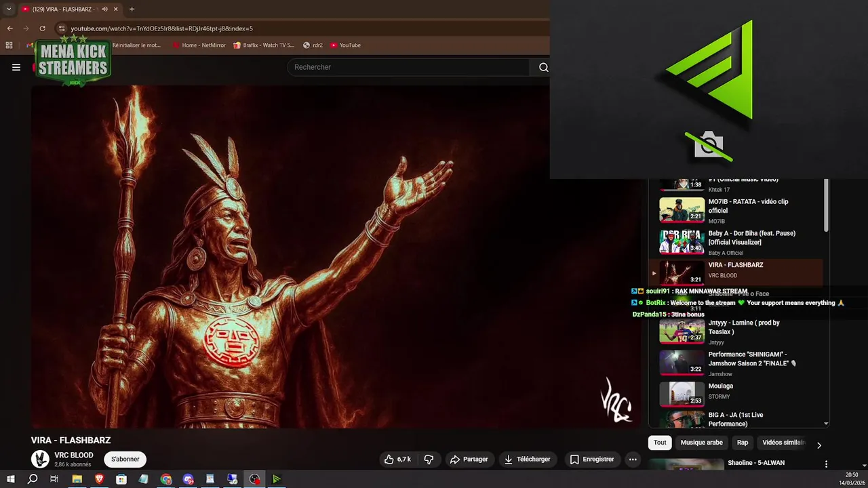
Task: Go forward with browser forward arrow
Action: point(26,28)
